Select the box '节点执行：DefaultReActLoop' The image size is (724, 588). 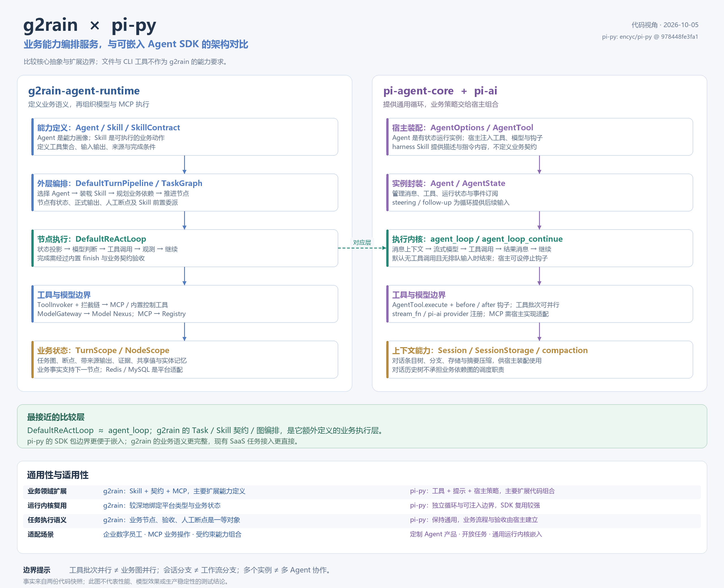coord(185,248)
